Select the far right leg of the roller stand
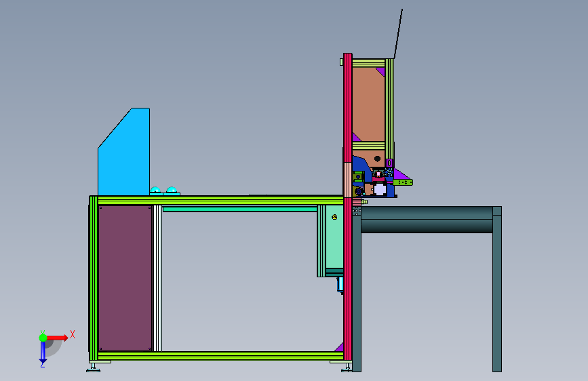 coord(497,289)
